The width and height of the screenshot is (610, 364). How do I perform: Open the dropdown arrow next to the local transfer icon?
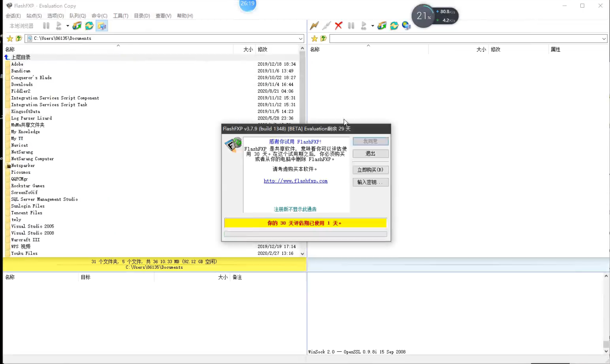68,26
